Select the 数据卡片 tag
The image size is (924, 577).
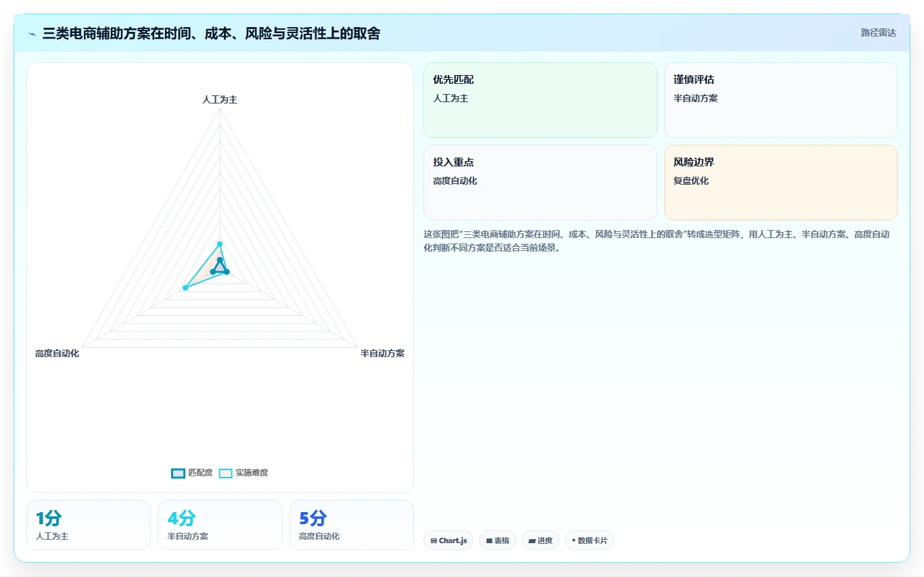[589, 540]
